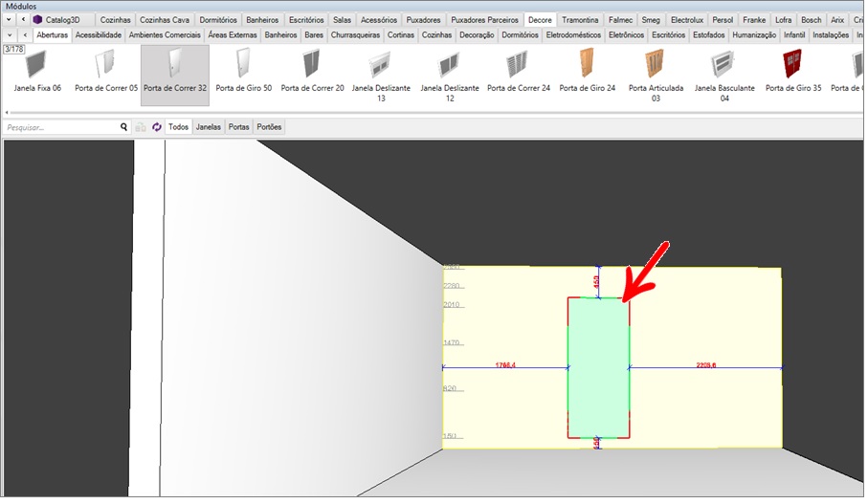Click the purple Catalog3D cube icon
This screenshot has height=504, width=868.
37,20
